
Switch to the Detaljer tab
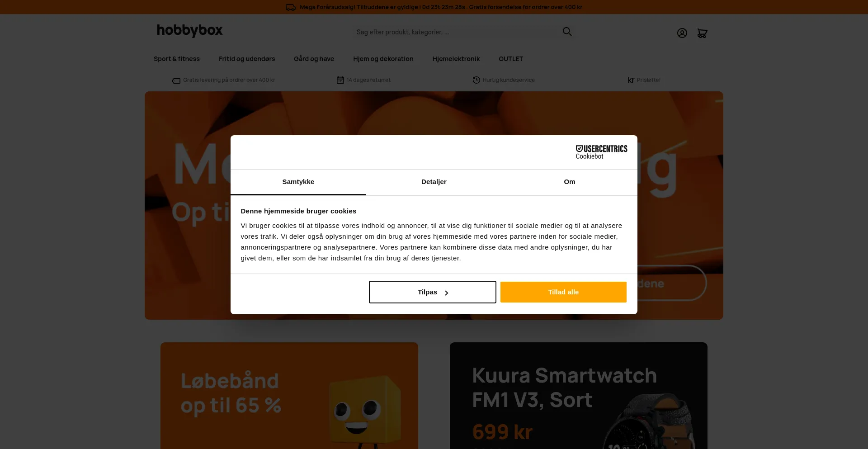[x=434, y=182]
